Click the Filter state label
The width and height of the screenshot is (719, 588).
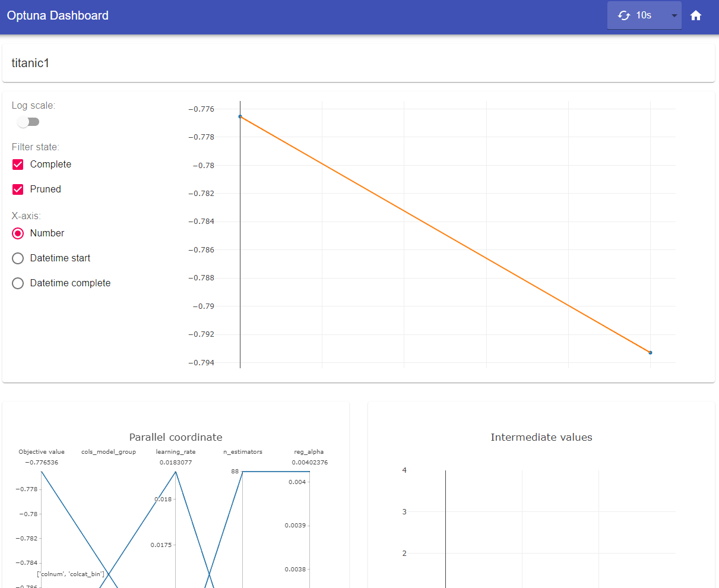[x=36, y=147]
